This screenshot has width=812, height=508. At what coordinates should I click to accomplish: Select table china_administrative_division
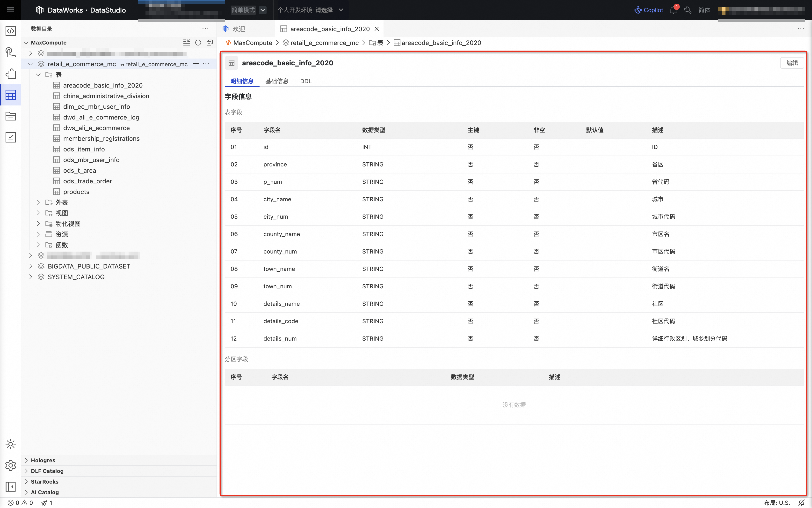(x=106, y=96)
